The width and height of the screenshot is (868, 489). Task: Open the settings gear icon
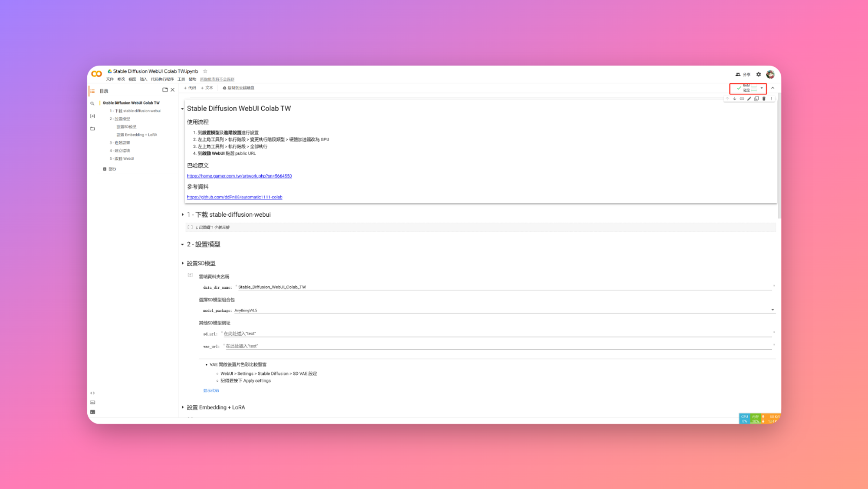[759, 74]
